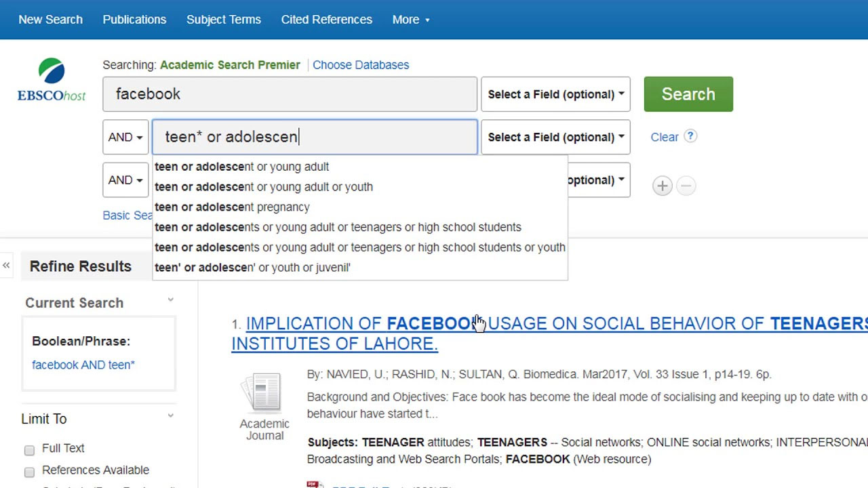Click the Choose Databases link
This screenshot has width=868, height=488.
point(361,65)
